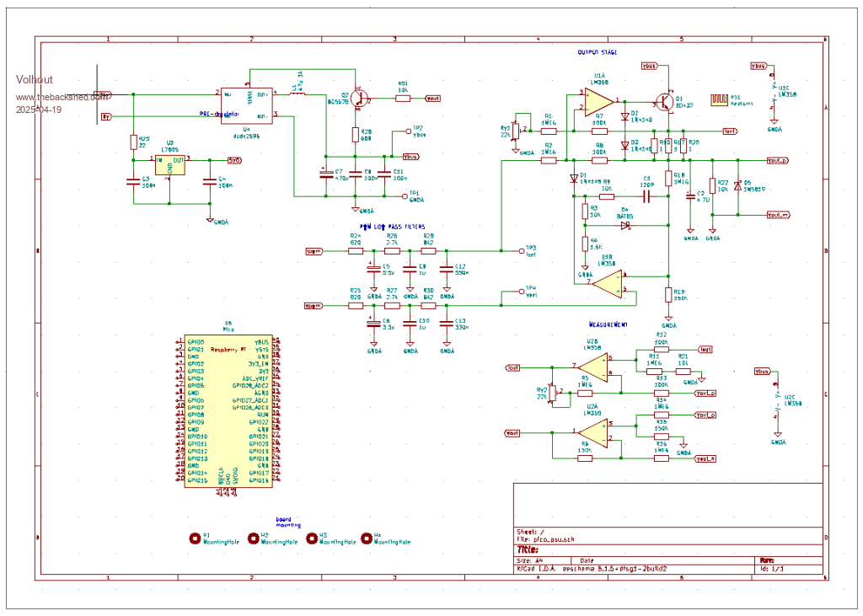Select the L1 inductor symbol
Viewport: 863px width, 616px height.
pyautogui.click(x=297, y=93)
